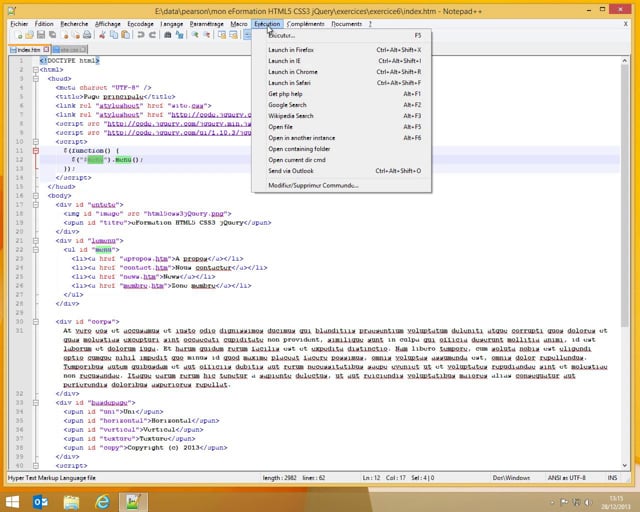Choose Get php help from the menu

coord(342,94)
